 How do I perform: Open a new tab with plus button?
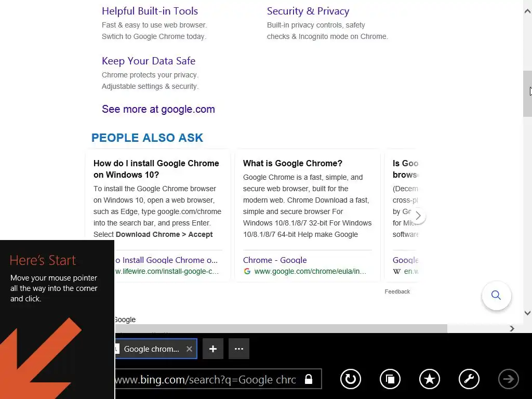(x=212, y=349)
